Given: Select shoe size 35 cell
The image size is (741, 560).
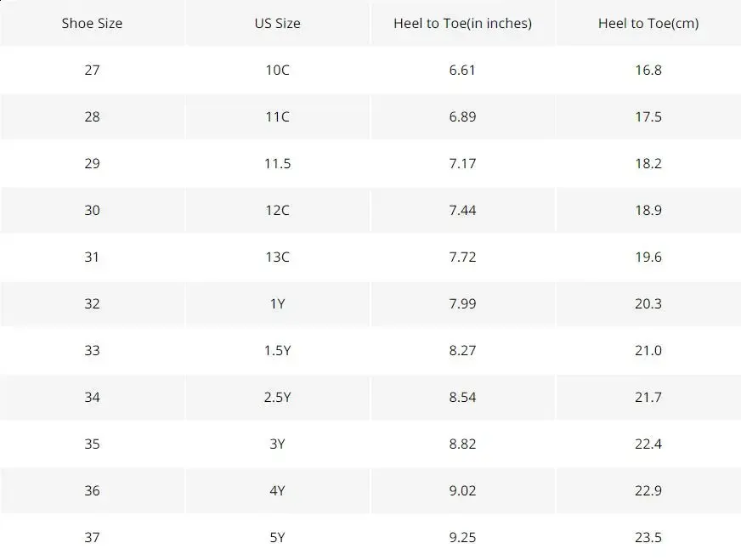Looking at the screenshot, I should pos(92,444).
